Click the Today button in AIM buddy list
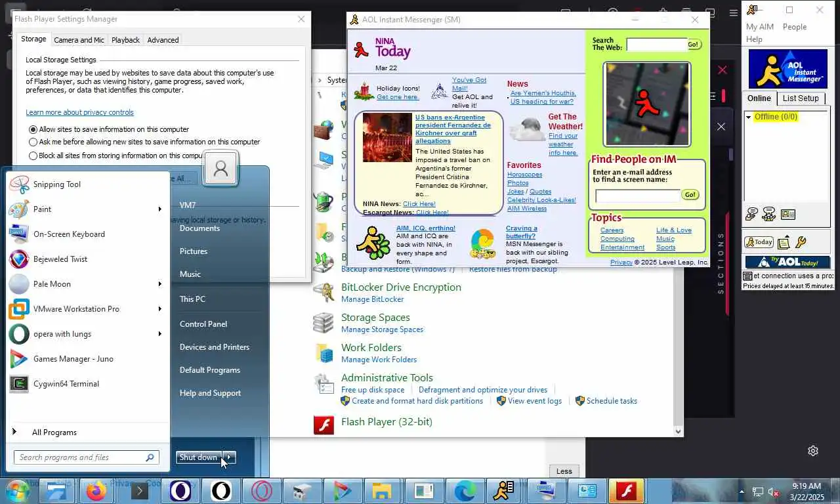This screenshot has height=504, width=840. [x=759, y=242]
